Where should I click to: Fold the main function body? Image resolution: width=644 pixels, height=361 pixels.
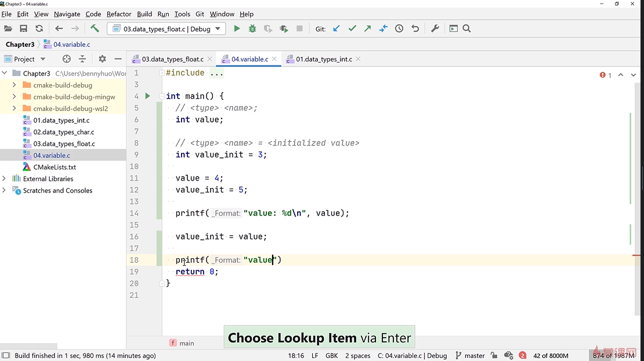(x=162, y=96)
